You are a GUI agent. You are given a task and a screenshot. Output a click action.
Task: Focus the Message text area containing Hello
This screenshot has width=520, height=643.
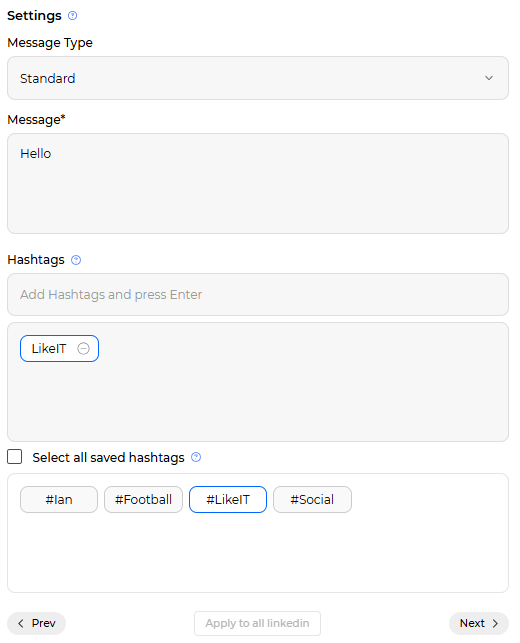(258, 183)
